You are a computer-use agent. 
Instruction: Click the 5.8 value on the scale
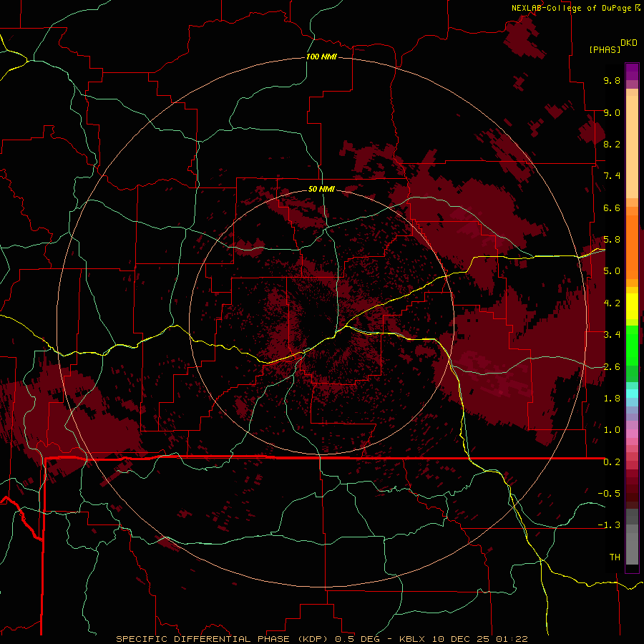(x=612, y=240)
